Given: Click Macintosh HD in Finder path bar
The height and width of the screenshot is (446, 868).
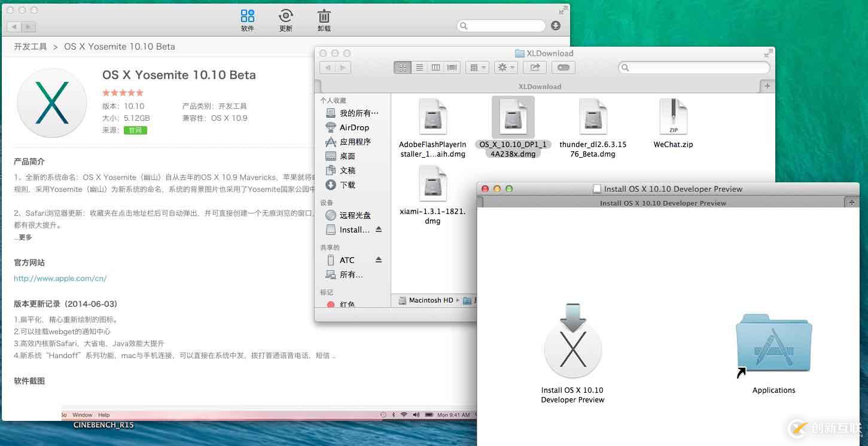Looking at the screenshot, I should pyautogui.click(x=427, y=300).
